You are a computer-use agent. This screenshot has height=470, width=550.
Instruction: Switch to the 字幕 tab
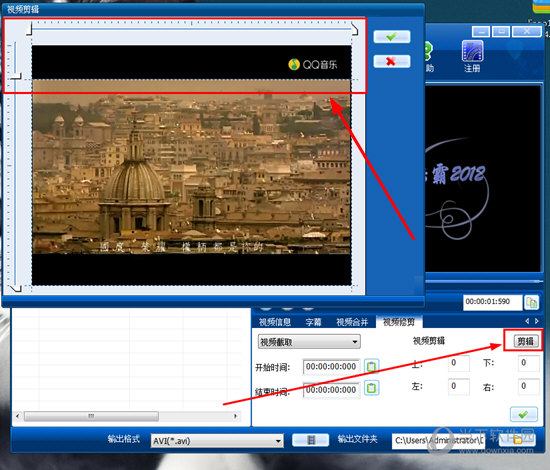pyautogui.click(x=313, y=322)
